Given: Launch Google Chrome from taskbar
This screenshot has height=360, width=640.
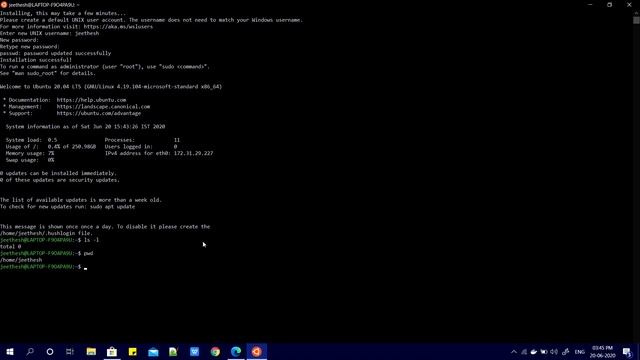Looking at the screenshot, I should coord(215,351).
